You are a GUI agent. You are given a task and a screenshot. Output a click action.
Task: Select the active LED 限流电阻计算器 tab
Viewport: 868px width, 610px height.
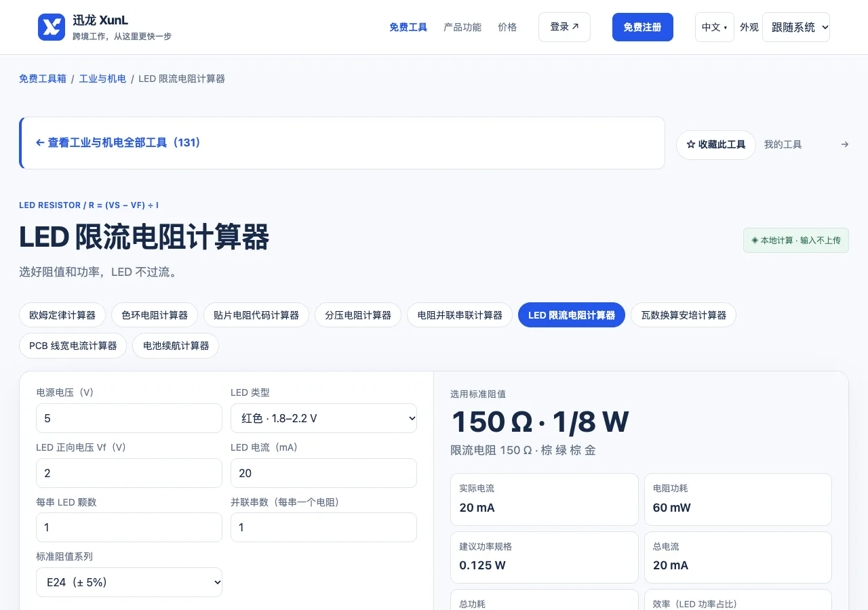[x=572, y=315]
